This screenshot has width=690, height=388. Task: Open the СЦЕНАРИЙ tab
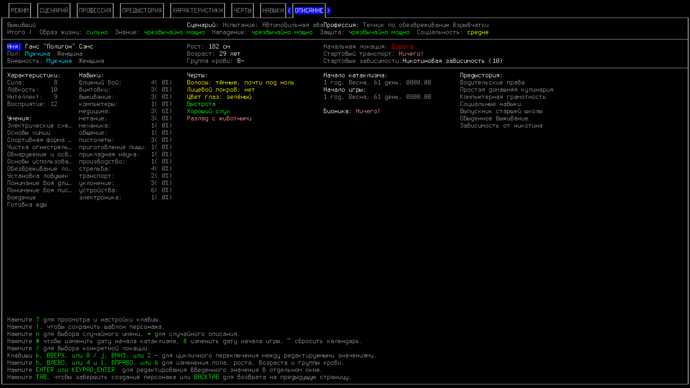pyautogui.click(x=54, y=11)
